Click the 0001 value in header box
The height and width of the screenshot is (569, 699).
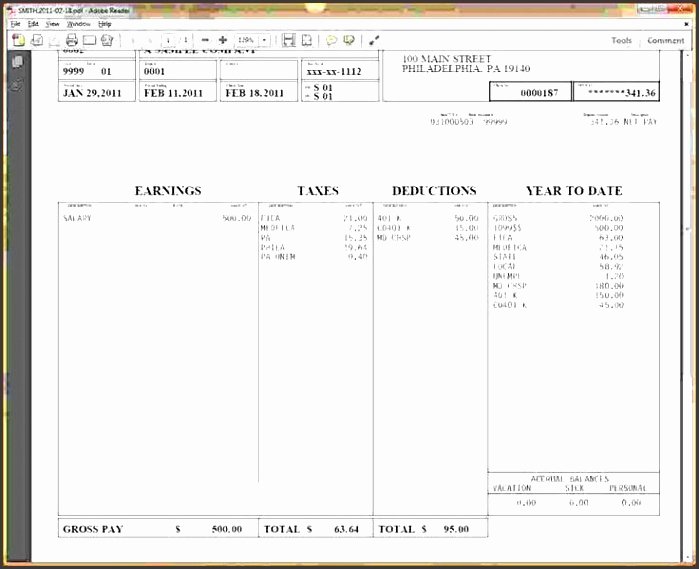pos(154,71)
